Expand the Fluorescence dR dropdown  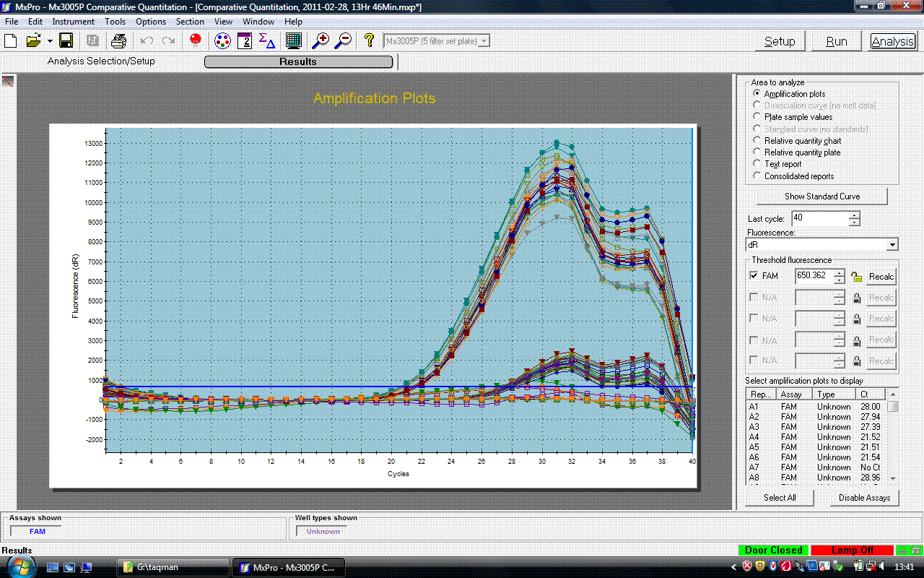pyautogui.click(x=893, y=245)
